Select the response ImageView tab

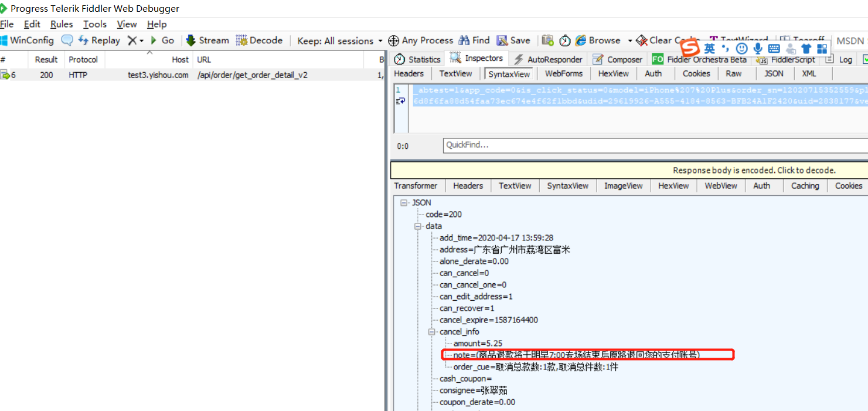[623, 186]
